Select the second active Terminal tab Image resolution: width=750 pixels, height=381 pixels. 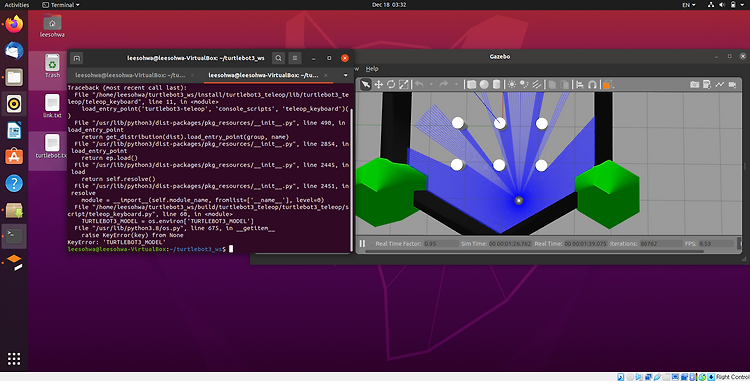coord(263,75)
